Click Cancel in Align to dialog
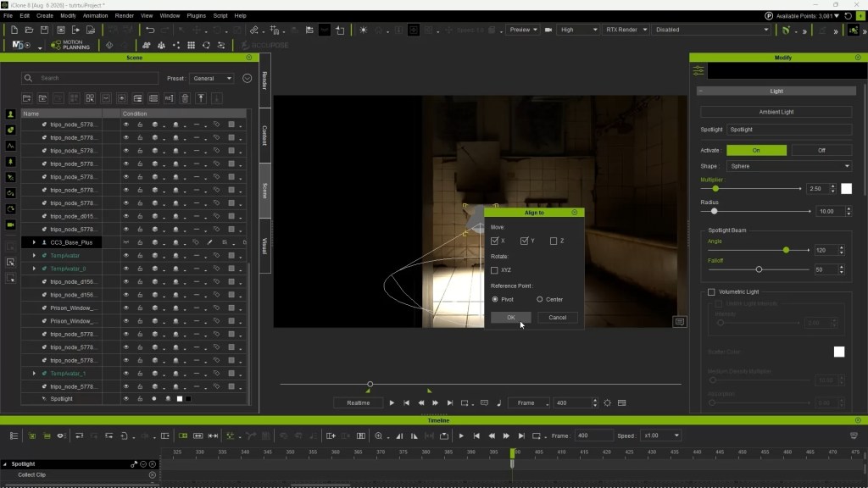 click(x=558, y=318)
